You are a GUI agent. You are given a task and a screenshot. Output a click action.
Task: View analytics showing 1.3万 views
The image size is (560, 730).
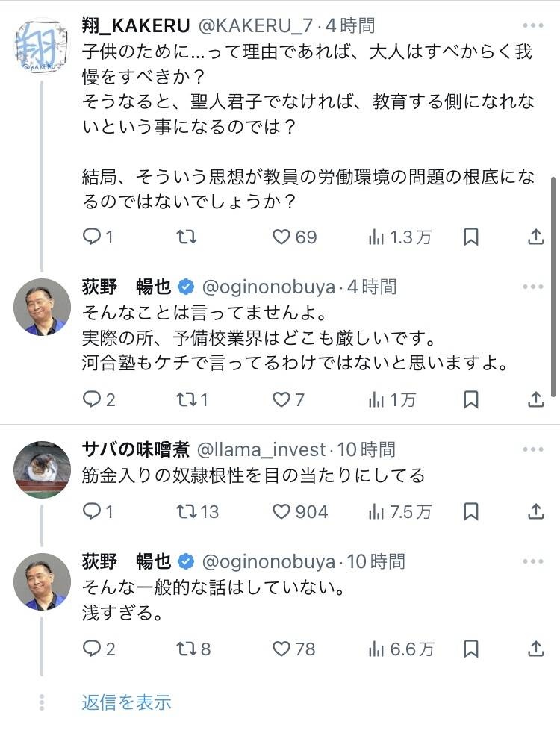[400, 237]
